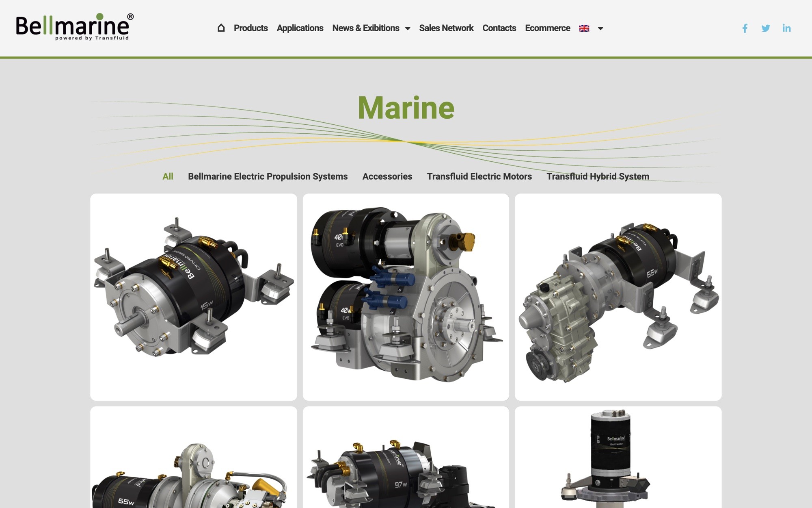This screenshot has height=508, width=812.
Task: Open Bellmarine Facebook page icon
Action: coord(745,28)
